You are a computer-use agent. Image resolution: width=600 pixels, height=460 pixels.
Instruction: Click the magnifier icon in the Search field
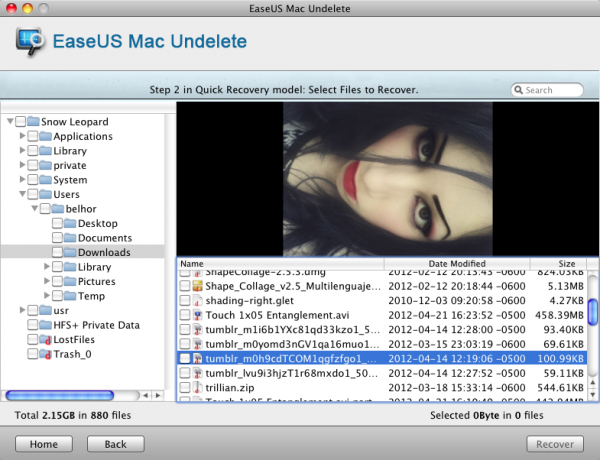pyautogui.click(x=518, y=90)
